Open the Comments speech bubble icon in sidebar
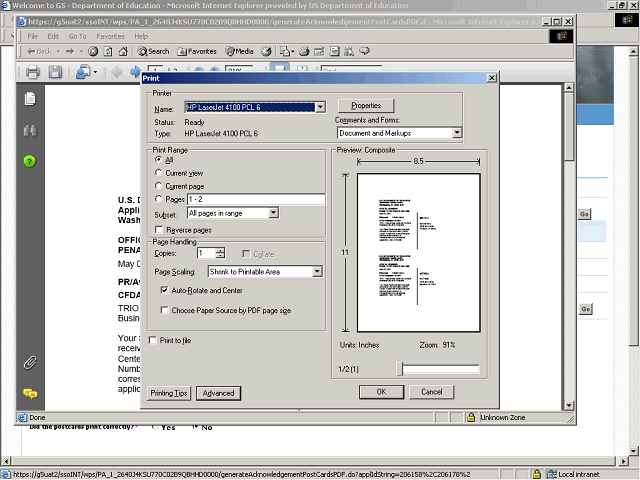Image resolution: width=640 pixels, height=480 pixels. click(30, 393)
